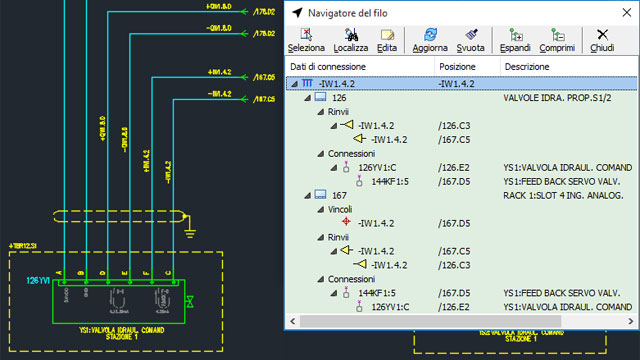Click the horizontal scrollbar right arrow
This screenshot has height=360, width=640.
pyautogui.click(x=631, y=322)
